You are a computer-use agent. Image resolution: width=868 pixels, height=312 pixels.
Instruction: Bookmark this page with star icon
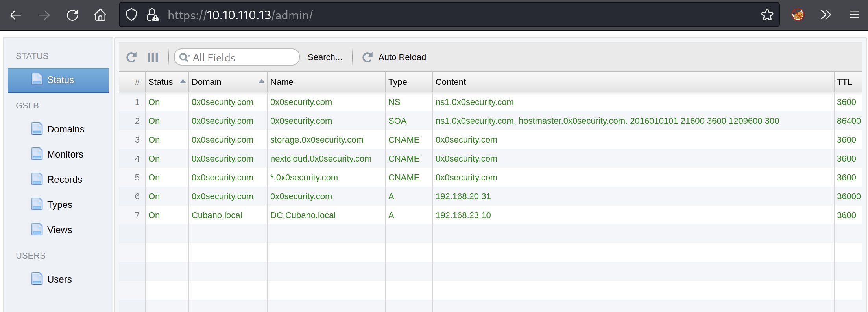[767, 15]
